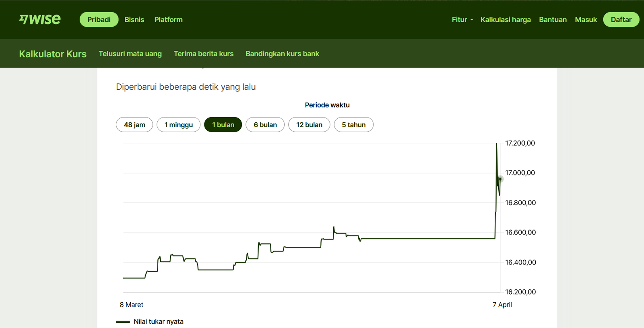Expand the Fitur dropdown menu
This screenshot has width=644, height=328.
pyautogui.click(x=462, y=20)
